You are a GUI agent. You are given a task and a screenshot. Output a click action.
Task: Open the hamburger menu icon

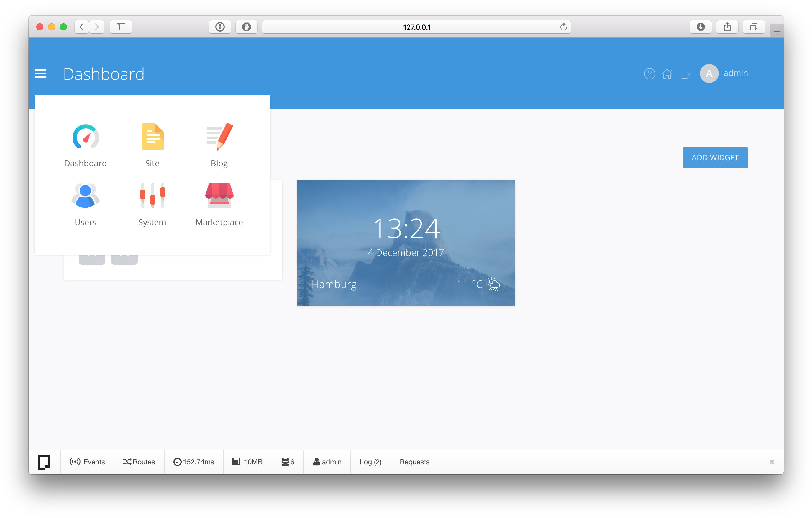tap(40, 73)
